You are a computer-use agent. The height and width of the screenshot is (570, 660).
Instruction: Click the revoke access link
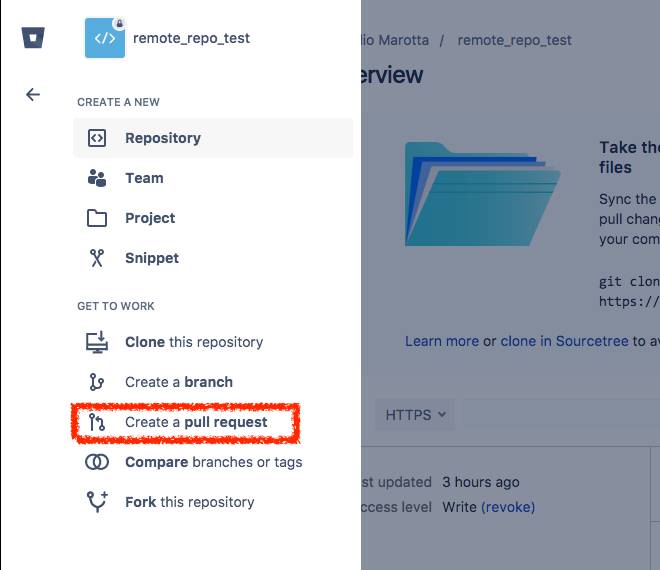[508, 507]
